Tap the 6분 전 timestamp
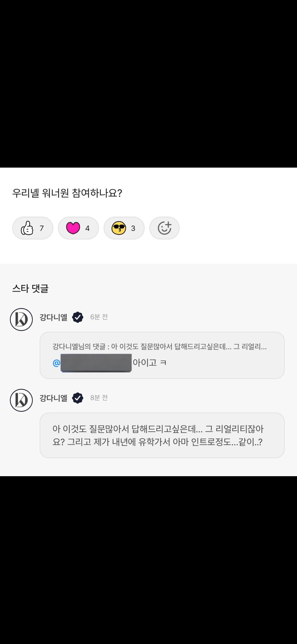 [x=99, y=317]
